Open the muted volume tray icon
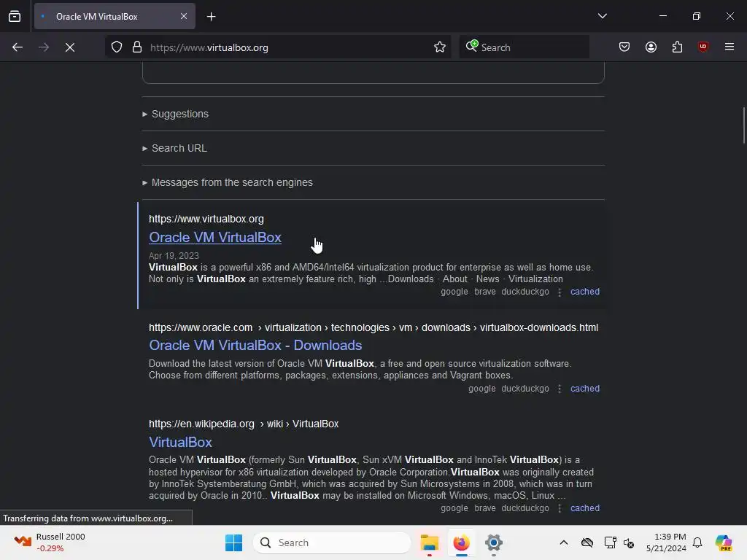This screenshot has height=560, width=747. click(629, 542)
